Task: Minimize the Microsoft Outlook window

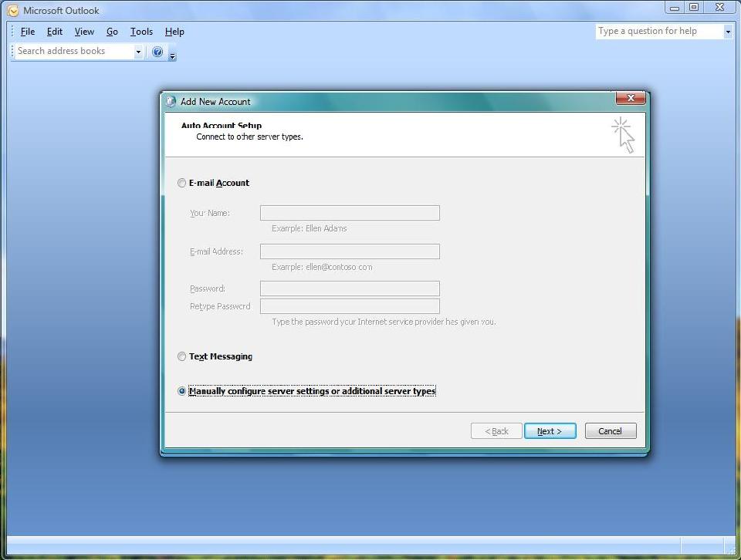Action: click(675, 7)
